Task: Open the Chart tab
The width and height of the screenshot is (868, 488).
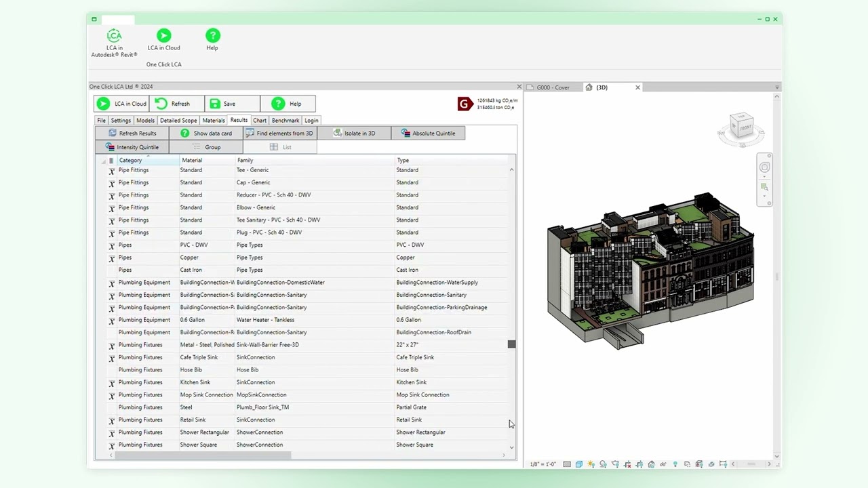Action: pyautogui.click(x=260, y=120)
